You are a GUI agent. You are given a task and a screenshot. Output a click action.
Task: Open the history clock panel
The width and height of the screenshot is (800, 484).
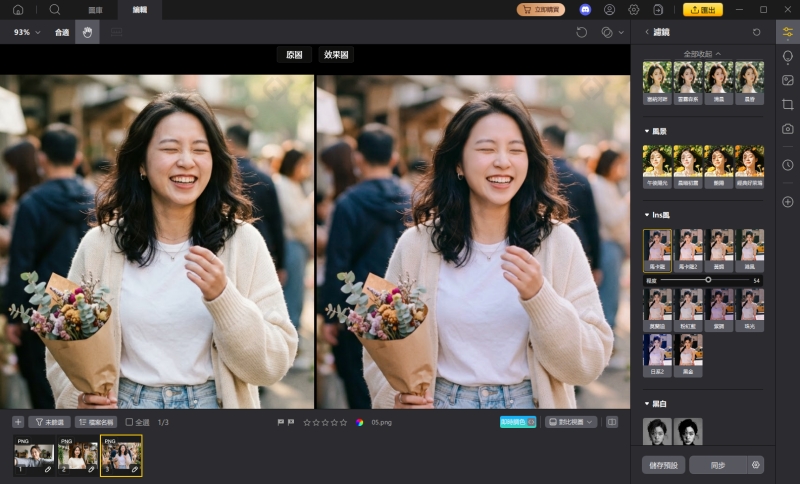pyautogui.click(x=788, y=165)
